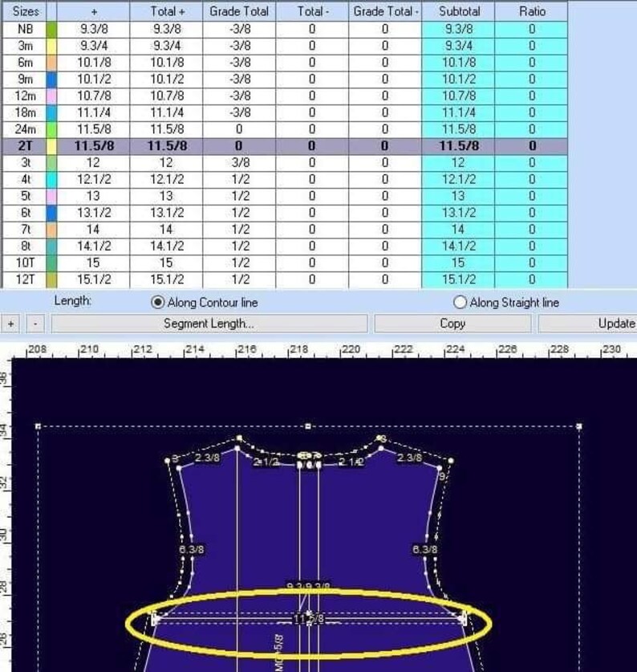Select the 12T size row label

pos(25,280)
